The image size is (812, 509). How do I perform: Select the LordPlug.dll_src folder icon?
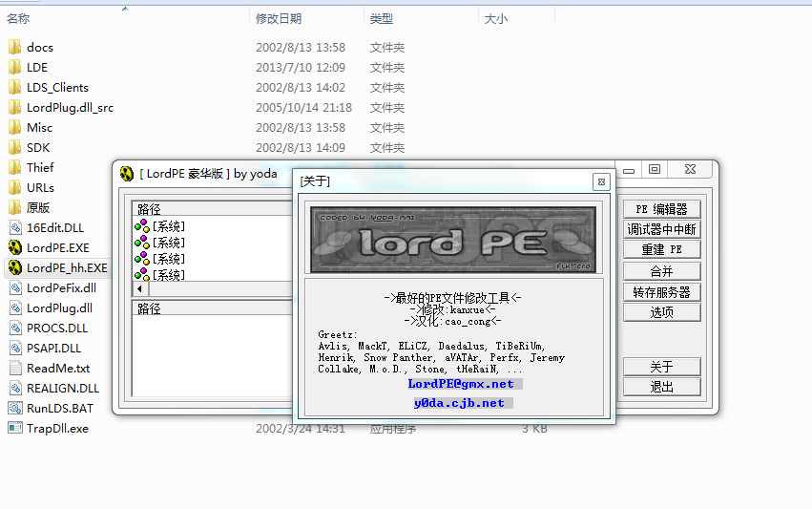(x=15, y=107)
